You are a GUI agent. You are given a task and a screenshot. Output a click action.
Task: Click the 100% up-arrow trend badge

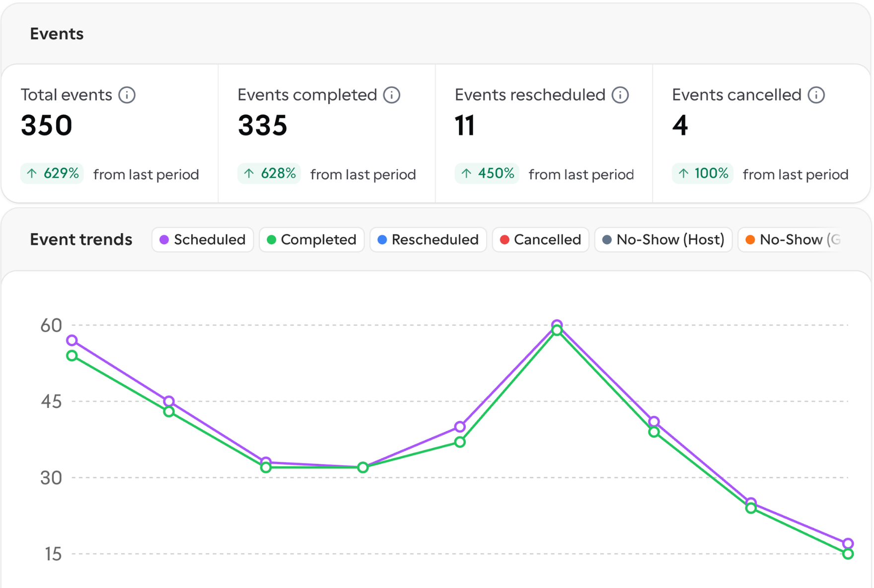[703, 174]
